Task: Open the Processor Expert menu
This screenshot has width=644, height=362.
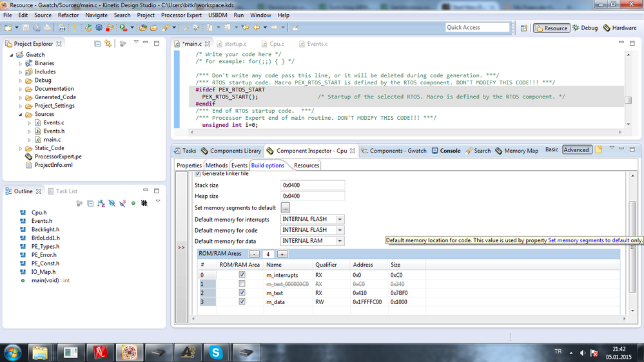Action: coord(180,15)
